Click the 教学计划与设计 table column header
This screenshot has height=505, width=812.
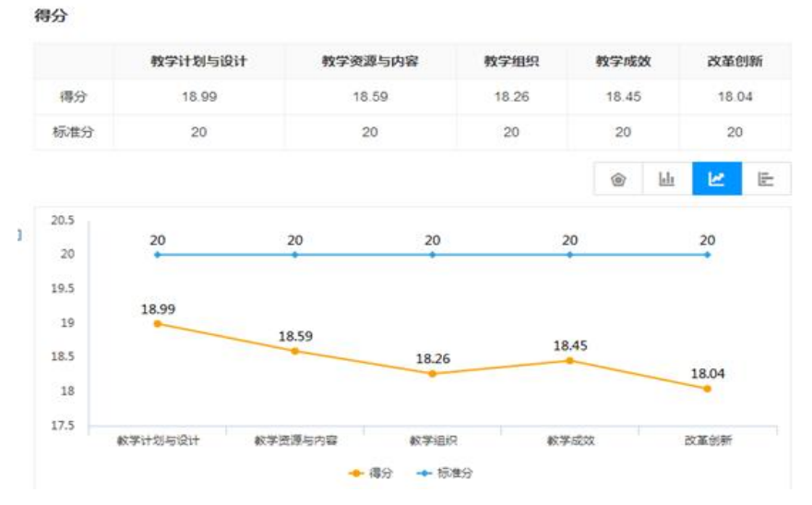tap(198, 62)
